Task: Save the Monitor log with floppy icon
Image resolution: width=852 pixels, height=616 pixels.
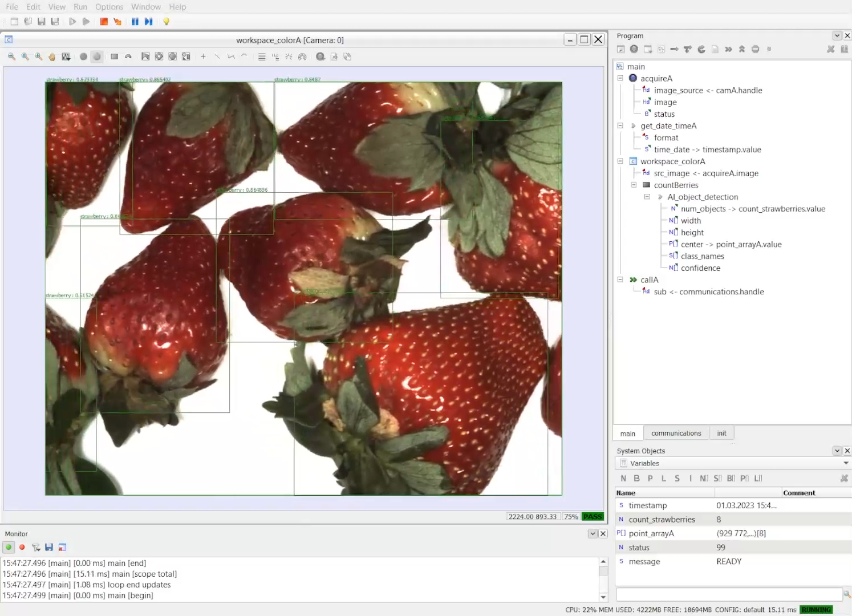Action: pos(49,548)
